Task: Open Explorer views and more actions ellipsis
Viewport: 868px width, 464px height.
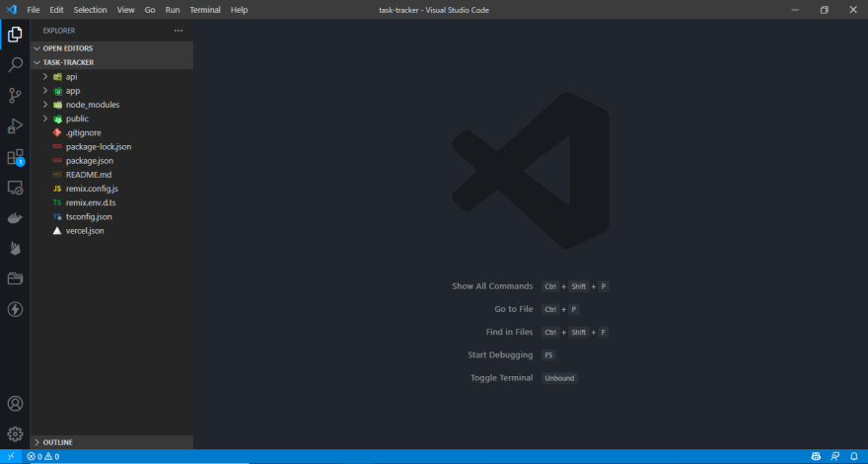Action: pyautogui.click(x=179, y=31)
